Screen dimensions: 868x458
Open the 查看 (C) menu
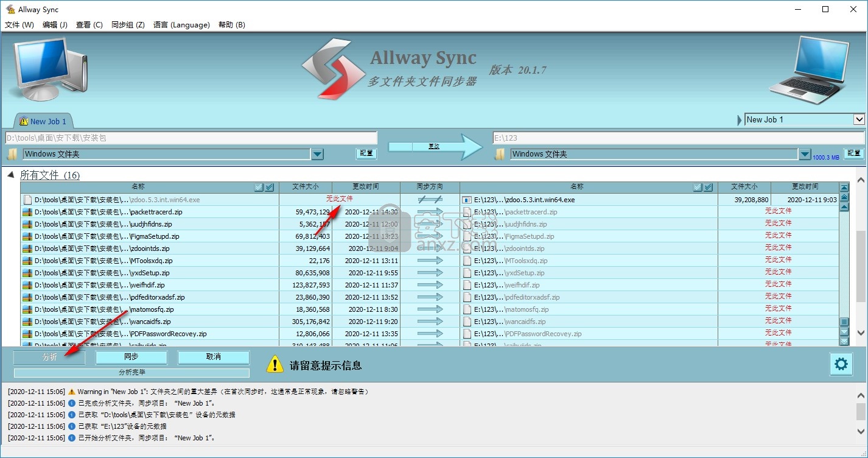pos(89,25)
